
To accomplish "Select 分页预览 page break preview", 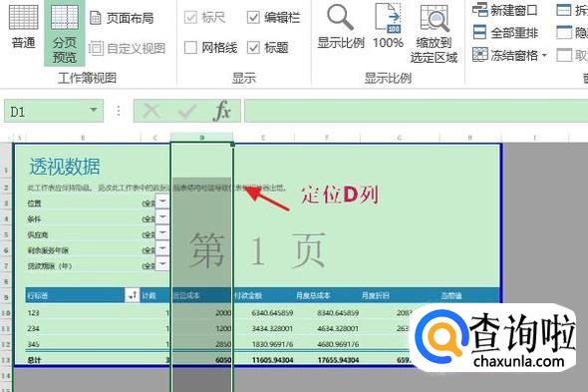I will (64, 33).
